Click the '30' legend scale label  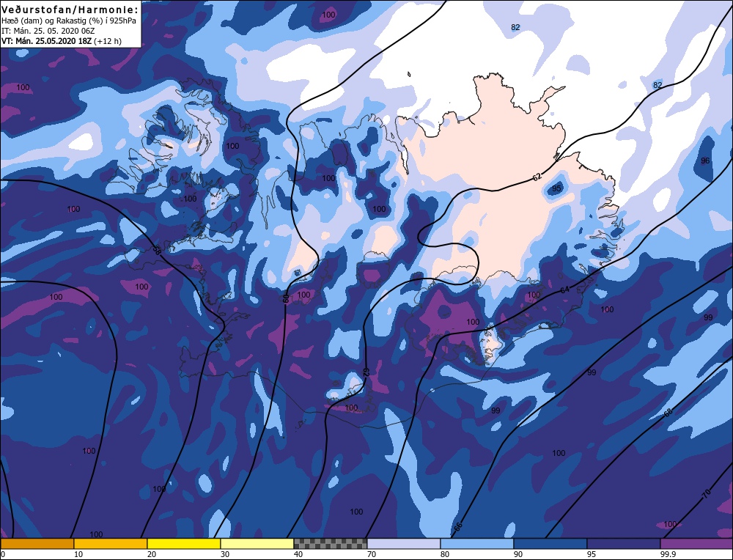(225, 554)
